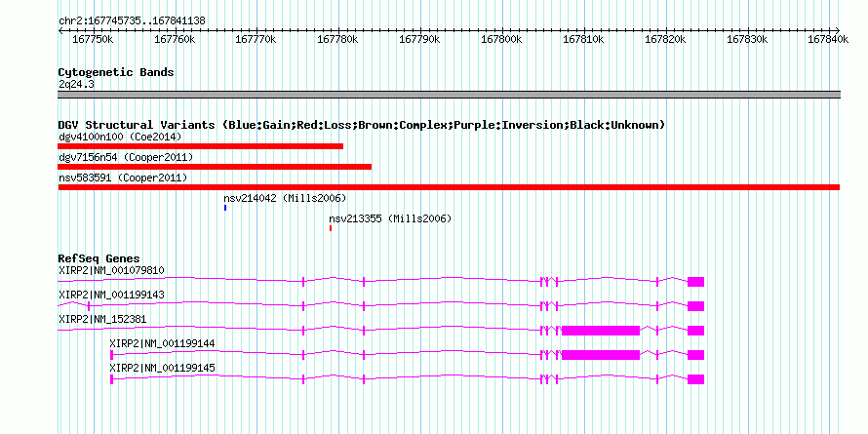Click the last exon of NM_001199145
Screen dimensions: 868x434
coord(695,379)
